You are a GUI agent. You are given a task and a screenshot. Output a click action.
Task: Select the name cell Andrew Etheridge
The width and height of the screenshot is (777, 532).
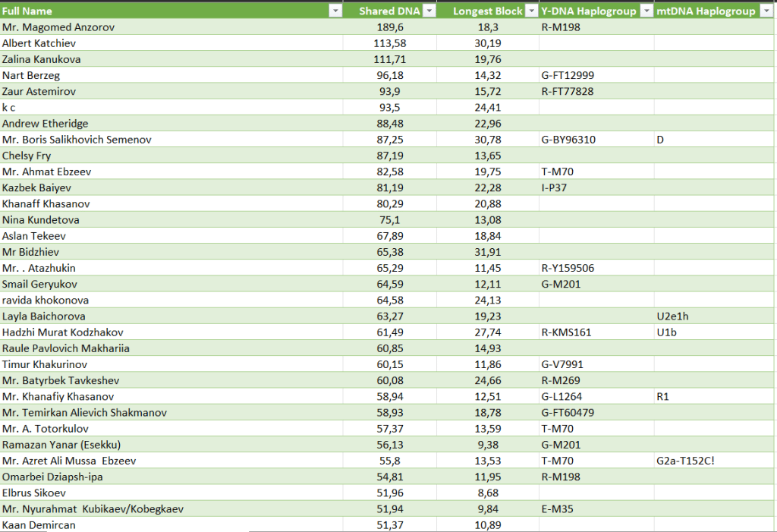tap(46, 124)
